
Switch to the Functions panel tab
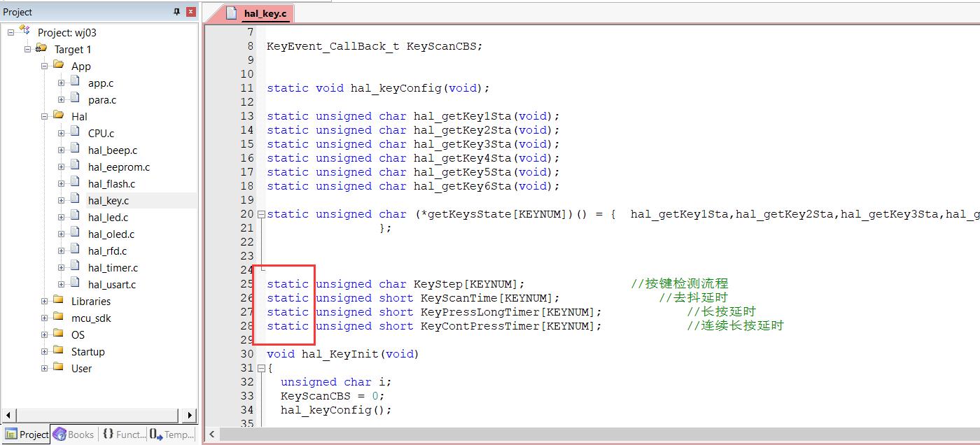pyautogui.click(x=124, y=435)
